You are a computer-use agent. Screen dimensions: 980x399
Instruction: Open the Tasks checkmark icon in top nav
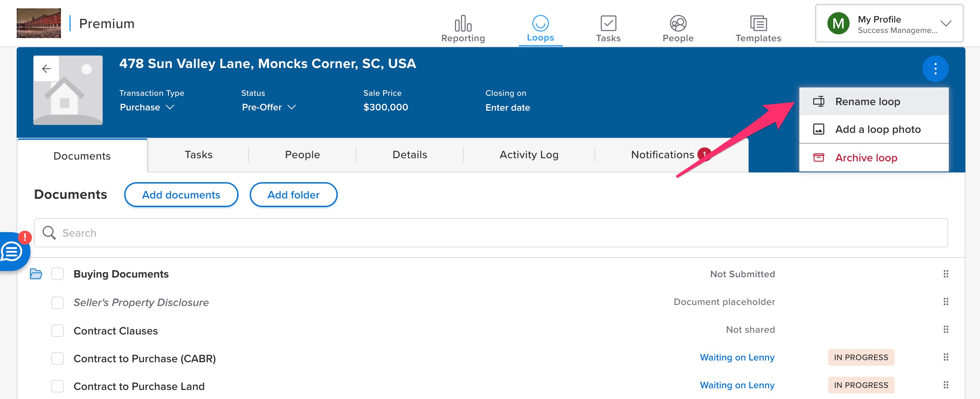608,23
